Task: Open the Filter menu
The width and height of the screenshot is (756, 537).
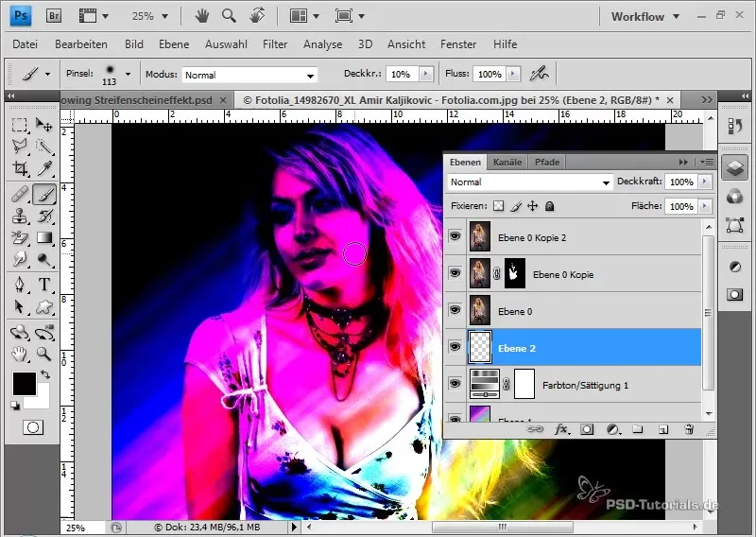Action: (275, 43)
